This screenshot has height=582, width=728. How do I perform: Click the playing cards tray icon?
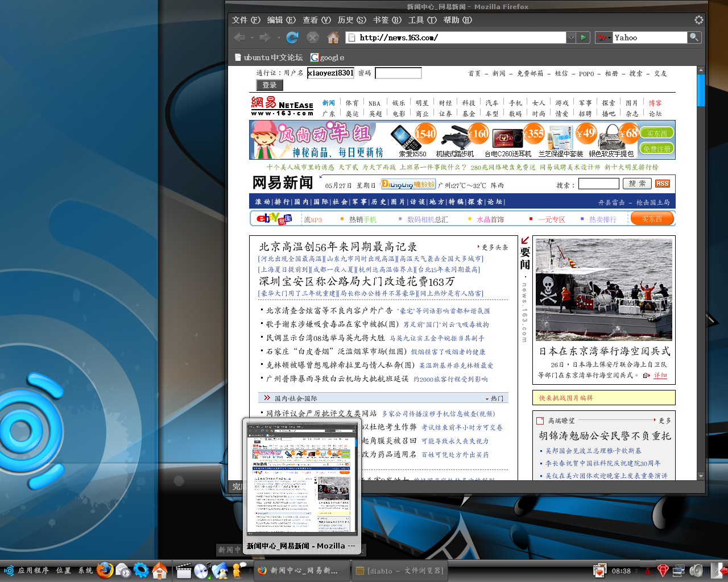pos(599,571)
